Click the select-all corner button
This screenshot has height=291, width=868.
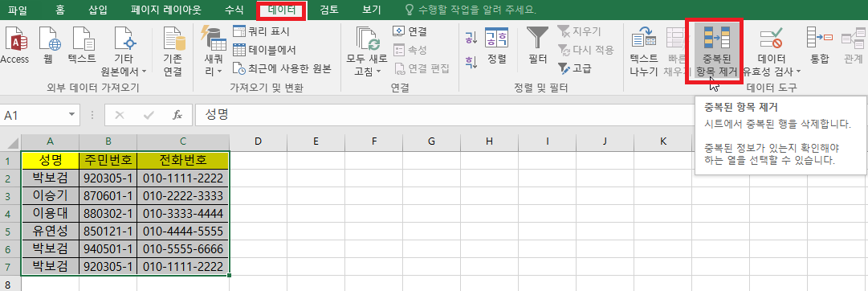(x=10, y=141)
